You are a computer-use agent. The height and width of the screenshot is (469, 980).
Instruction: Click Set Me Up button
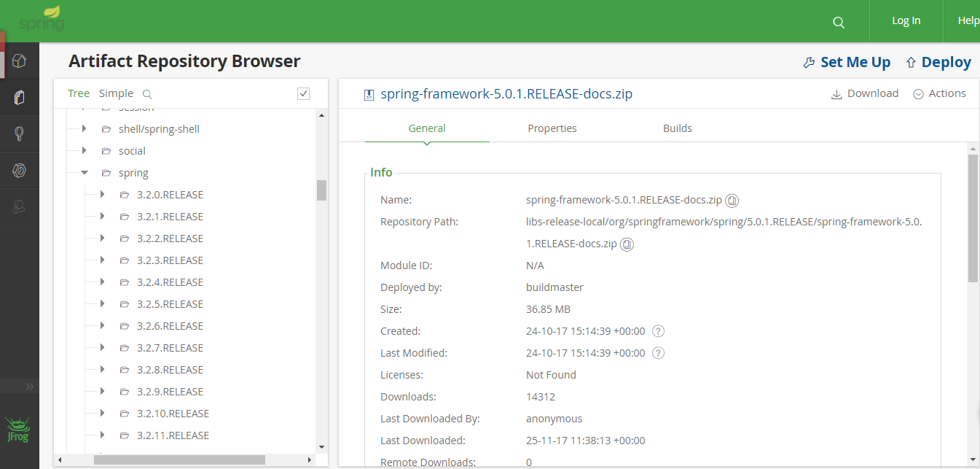(847, 62)
